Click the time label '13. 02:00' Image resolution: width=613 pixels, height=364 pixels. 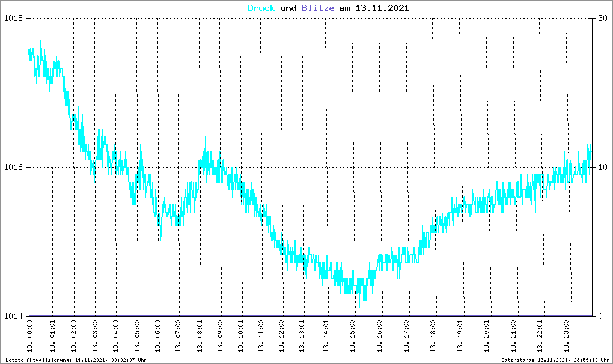73,336
